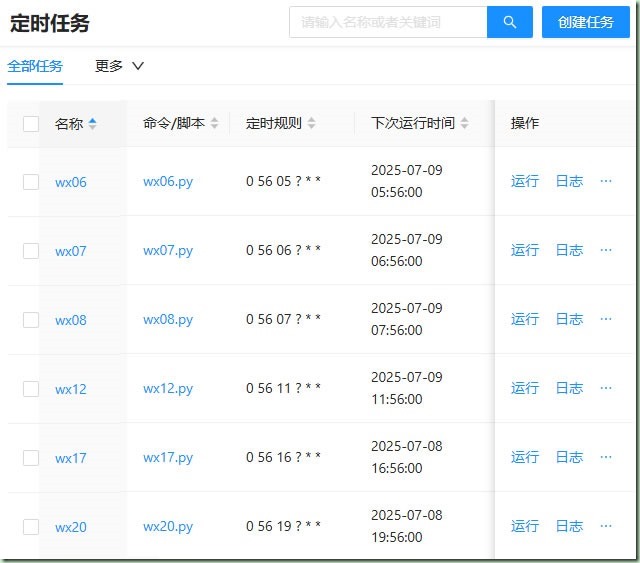Image resolution: width=640 pixels, height=563 pixels.
Task: Expand the 更多 dropdown
Action: (x=119, y=66)
